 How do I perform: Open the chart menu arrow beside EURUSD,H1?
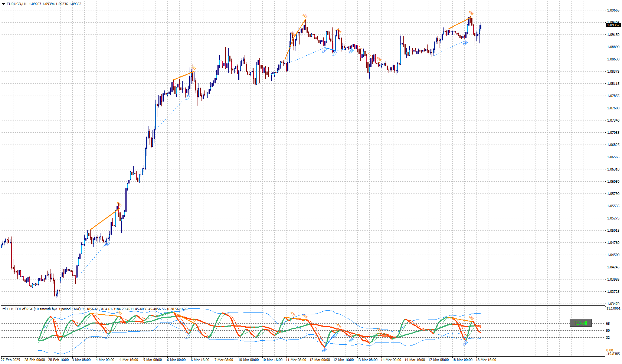tap(4, 4)
